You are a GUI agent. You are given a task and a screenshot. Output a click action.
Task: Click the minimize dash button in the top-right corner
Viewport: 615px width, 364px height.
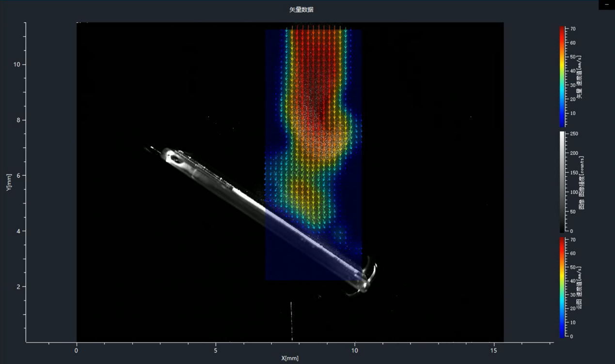[606, 4]
